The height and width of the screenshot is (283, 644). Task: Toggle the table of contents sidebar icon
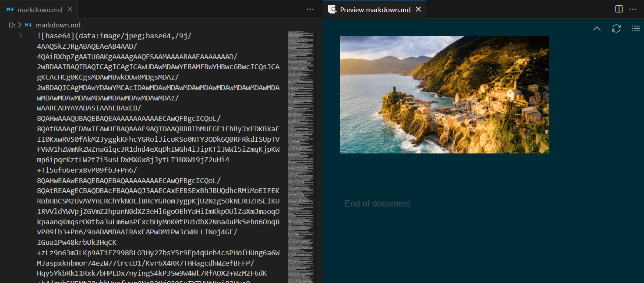point(635,29)
